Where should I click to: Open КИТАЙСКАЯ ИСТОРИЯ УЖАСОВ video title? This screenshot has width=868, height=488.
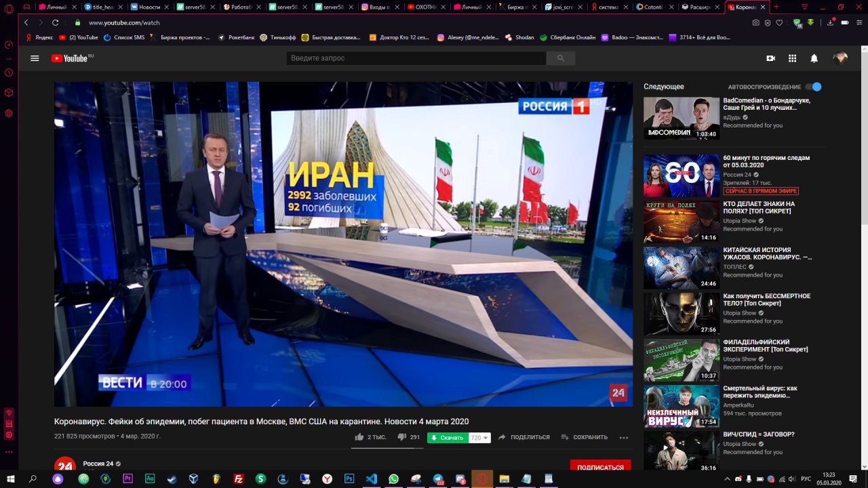(x=767, y=253)
